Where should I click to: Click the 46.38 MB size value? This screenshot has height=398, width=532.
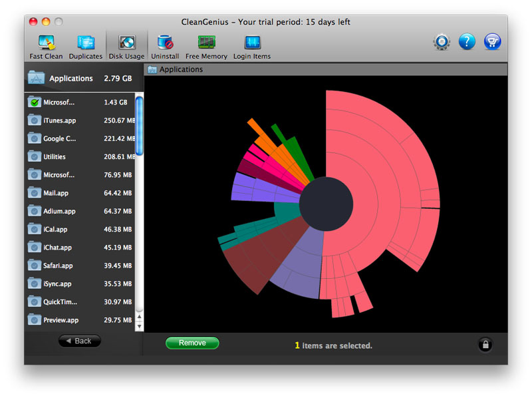pos(118,230)
